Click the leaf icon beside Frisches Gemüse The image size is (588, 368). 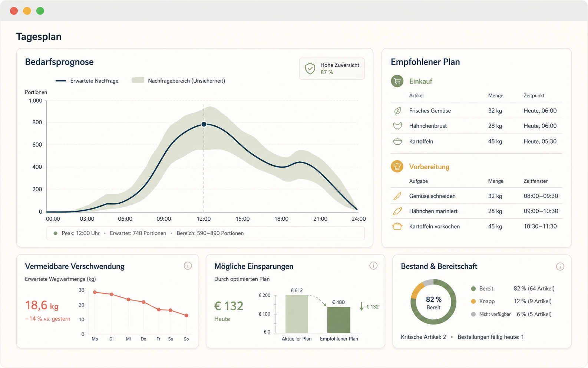click(x=397, y=111)
